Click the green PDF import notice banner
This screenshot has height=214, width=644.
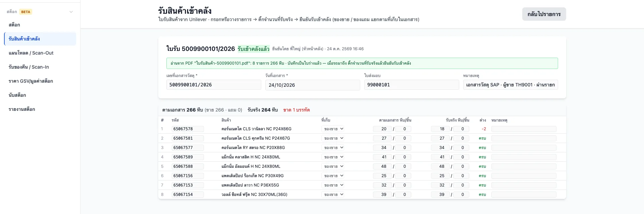[362, 63]
